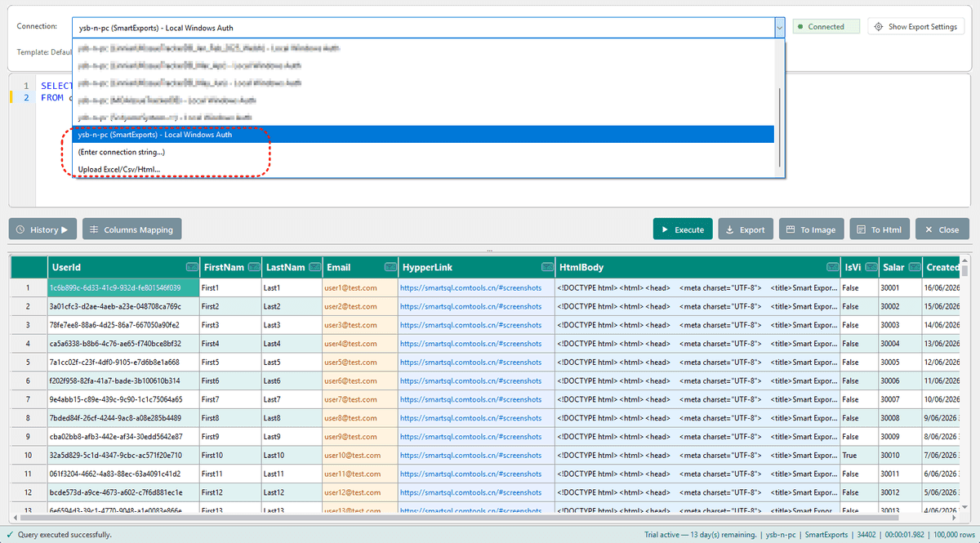This screenshot has width=980, height=543.
Task: Open the Email column header menu icon
Action: click(x=390, y=267)
